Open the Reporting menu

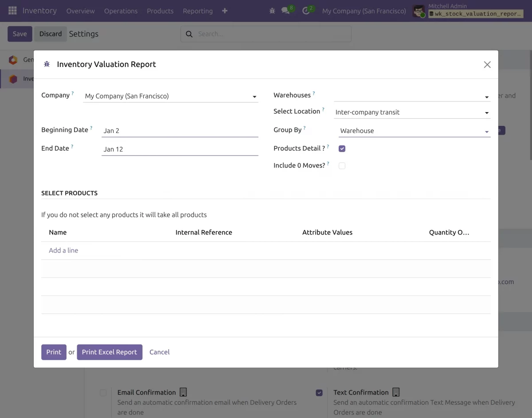197,11
